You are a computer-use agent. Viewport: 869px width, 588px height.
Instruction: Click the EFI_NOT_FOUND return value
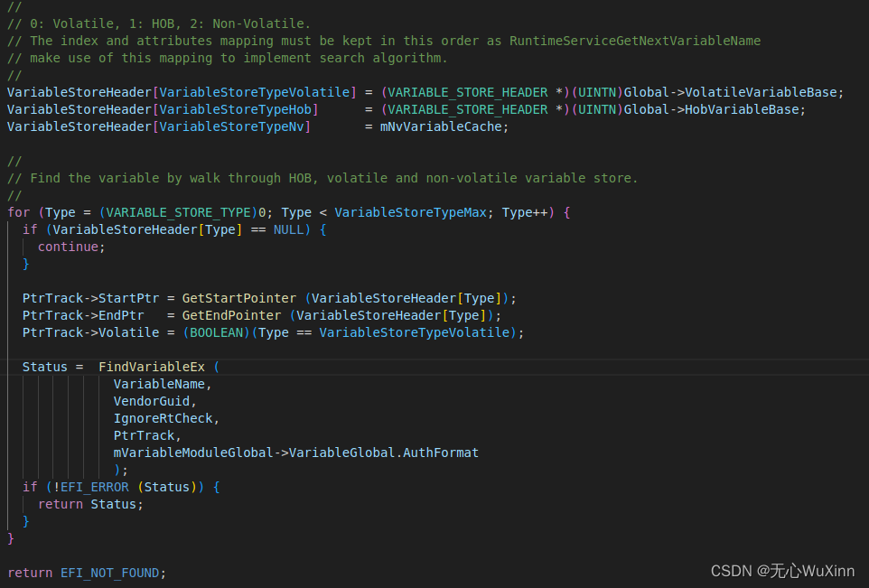coord(110,572)
